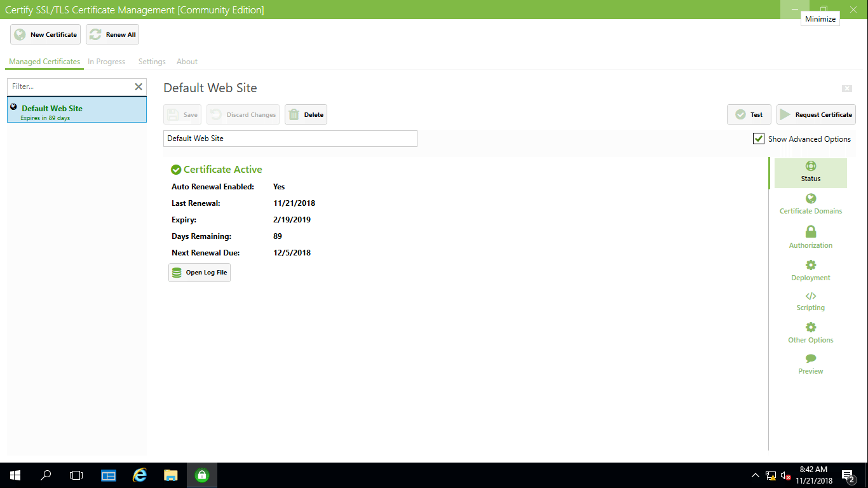Open the About tab
Viewport: 868px width, 488px height.
187,62
